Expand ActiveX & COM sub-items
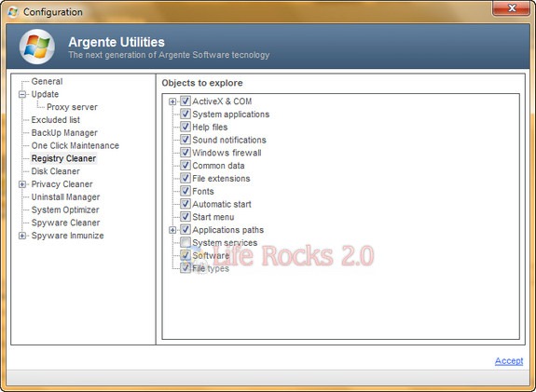The height and width of the screenshot is (392, 536). coord(172,101)
